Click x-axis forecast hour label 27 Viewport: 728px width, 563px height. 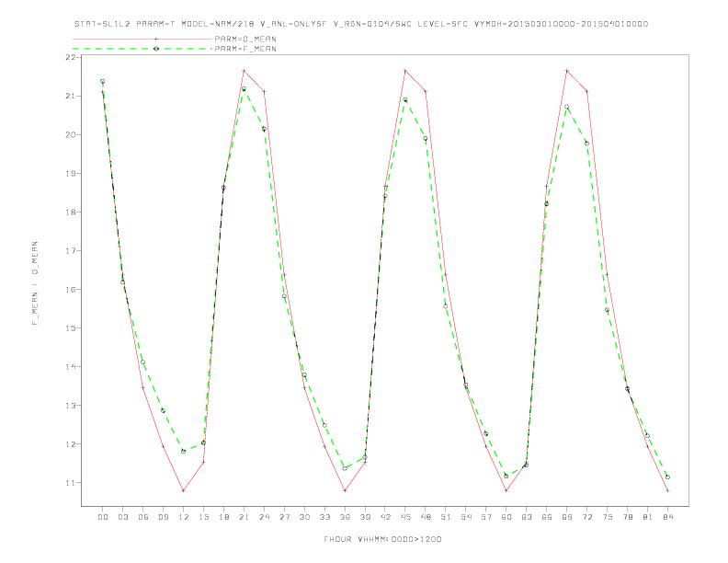click(x=284, y=517)
